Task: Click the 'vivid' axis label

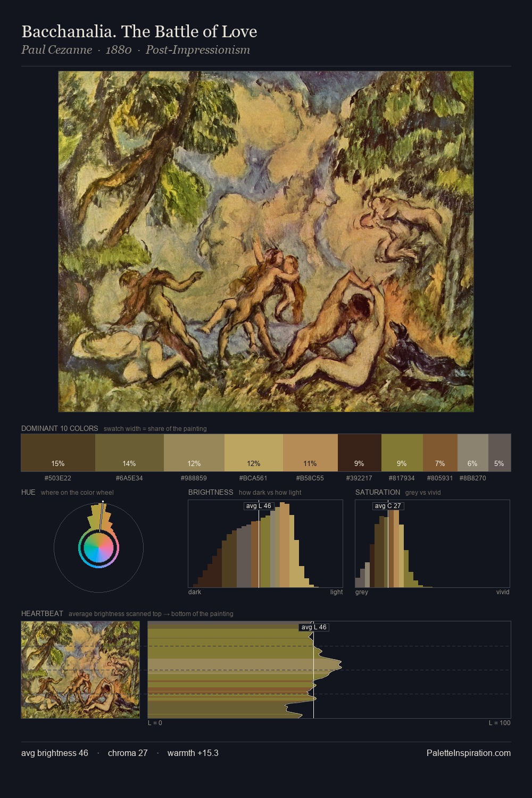Action: click(503, 592)
